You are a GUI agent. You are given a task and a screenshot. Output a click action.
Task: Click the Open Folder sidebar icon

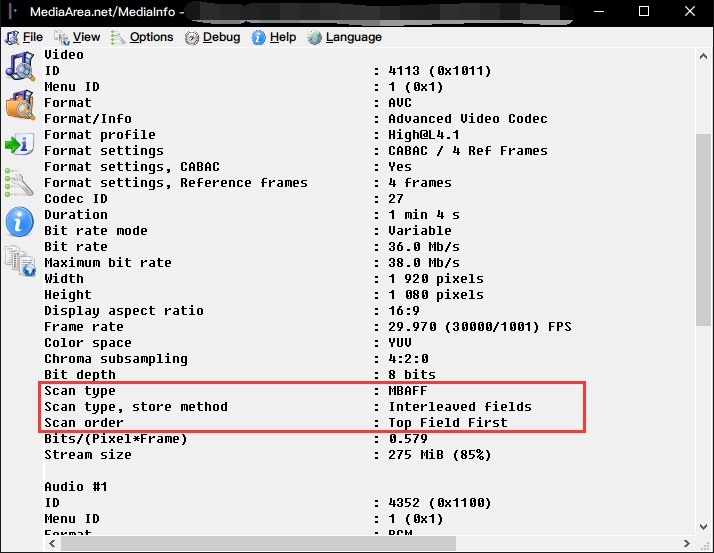point(19,104)
